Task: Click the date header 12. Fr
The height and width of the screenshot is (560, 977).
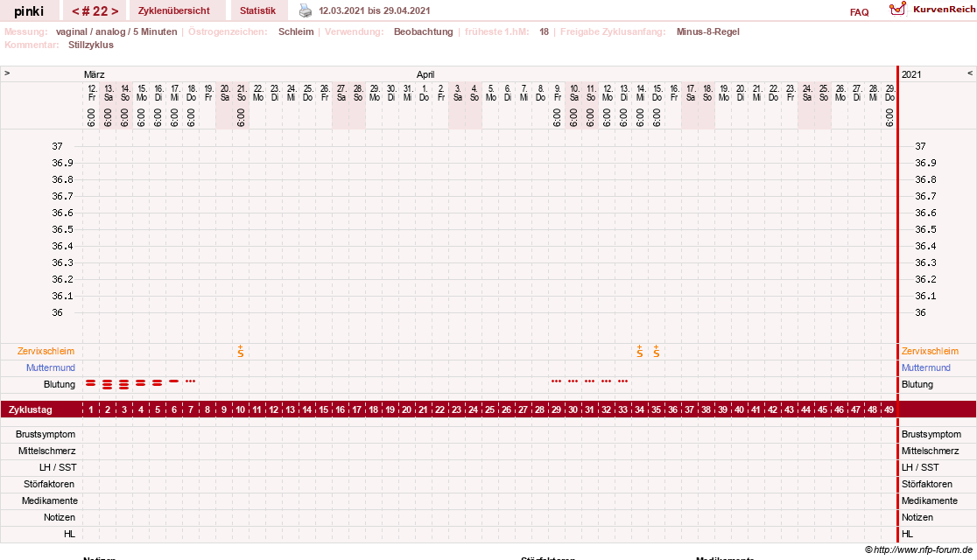Action: pos(92,93)
